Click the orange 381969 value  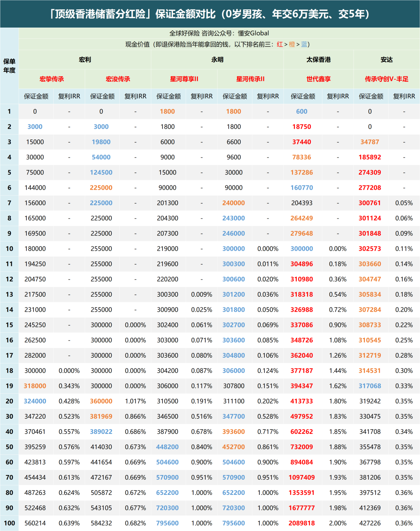[101, 416]
